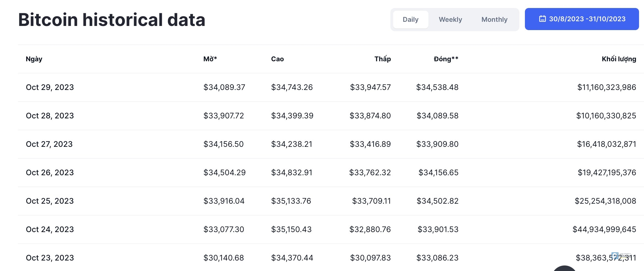This screenshot has height=271, width=644.
Task: Click the Oct 27 opening price $34,156.50
Action: point(223,144)
